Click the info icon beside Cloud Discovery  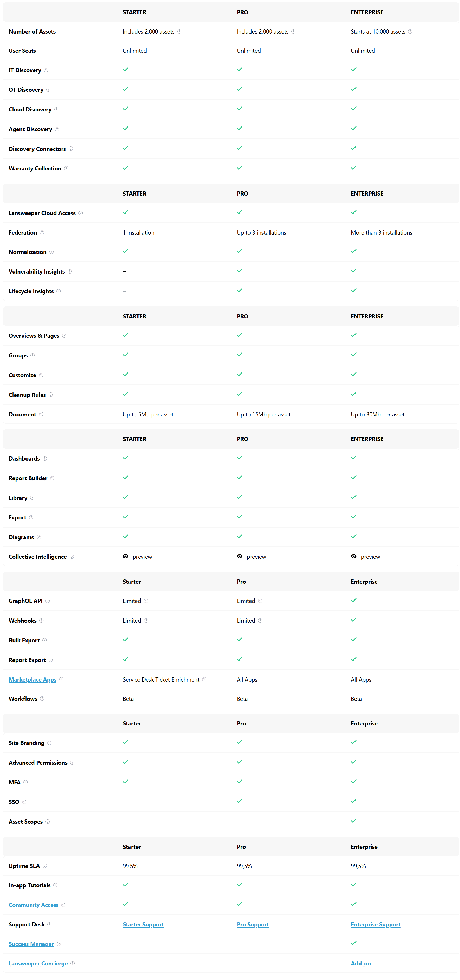pos(56,109)
